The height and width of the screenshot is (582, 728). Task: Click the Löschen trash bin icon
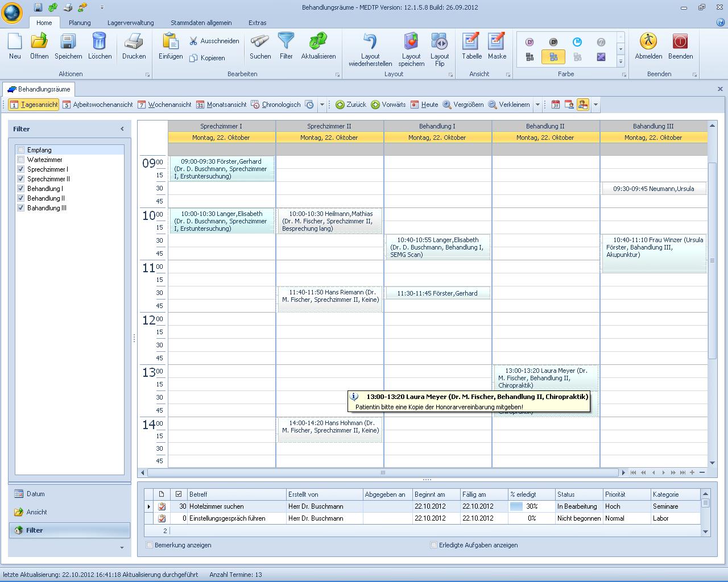(100, 42)
